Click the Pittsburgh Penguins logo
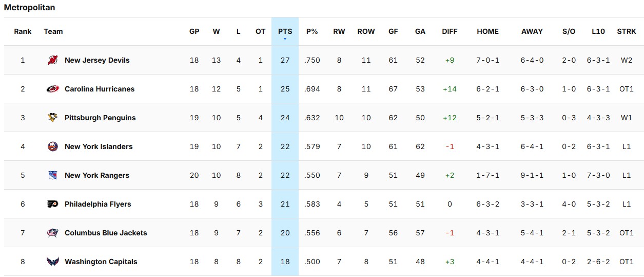 53,118
